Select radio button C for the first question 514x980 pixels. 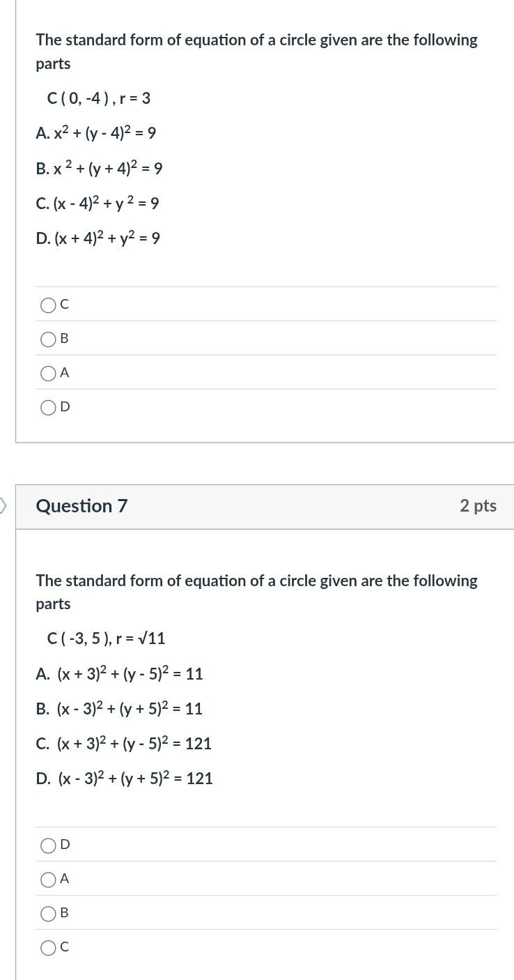click(x=49, y=305)
